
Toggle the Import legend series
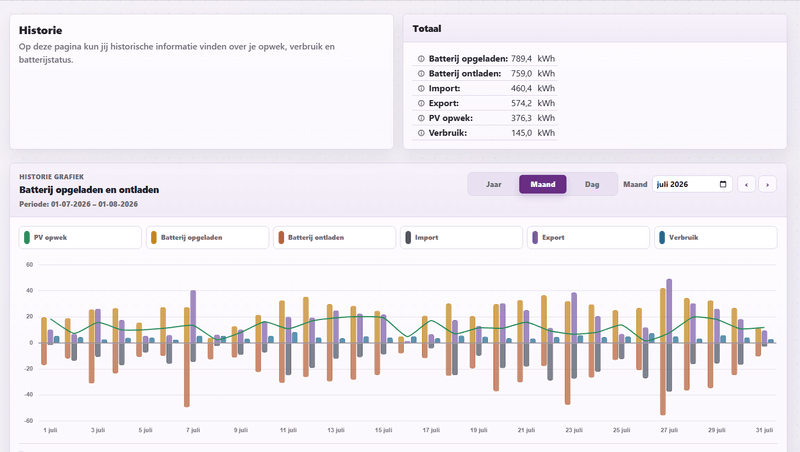pos(461,237)
